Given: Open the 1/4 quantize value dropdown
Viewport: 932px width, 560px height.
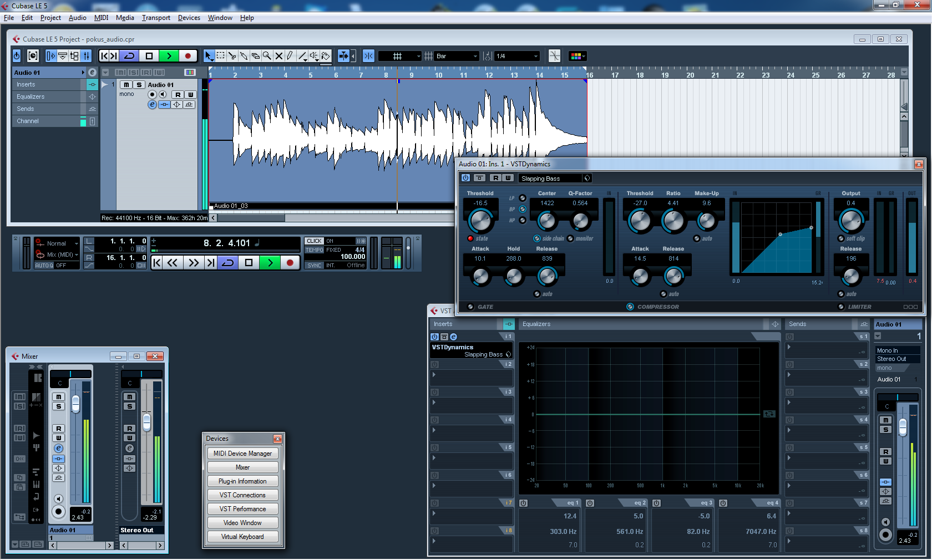Looking at the screenshot, I should [x=517, y=56].
